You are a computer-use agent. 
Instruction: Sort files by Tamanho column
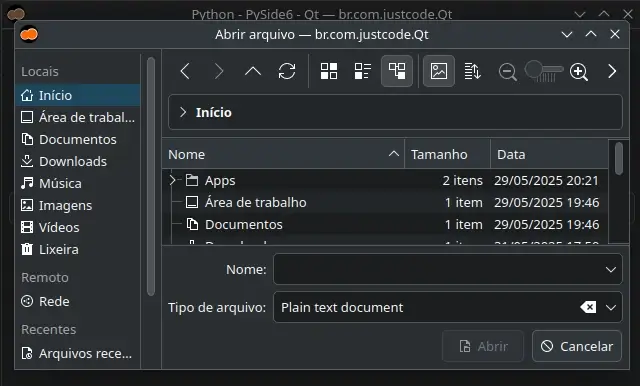pos(447,154)
